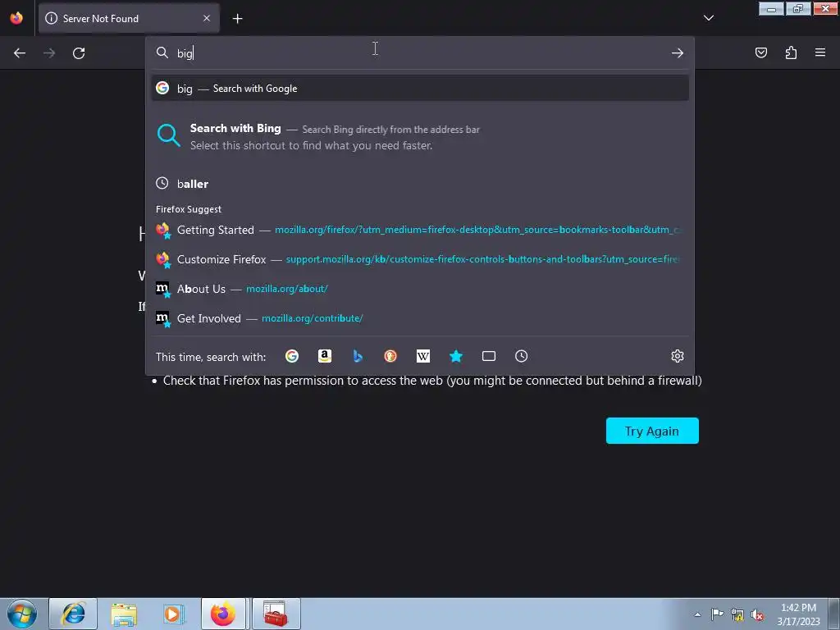Open the Customize Firefox suggestion
840x630 pixels.
point(420,259)
